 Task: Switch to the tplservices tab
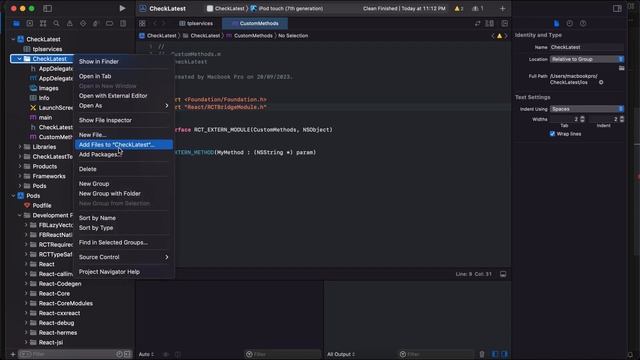(196, 24)
